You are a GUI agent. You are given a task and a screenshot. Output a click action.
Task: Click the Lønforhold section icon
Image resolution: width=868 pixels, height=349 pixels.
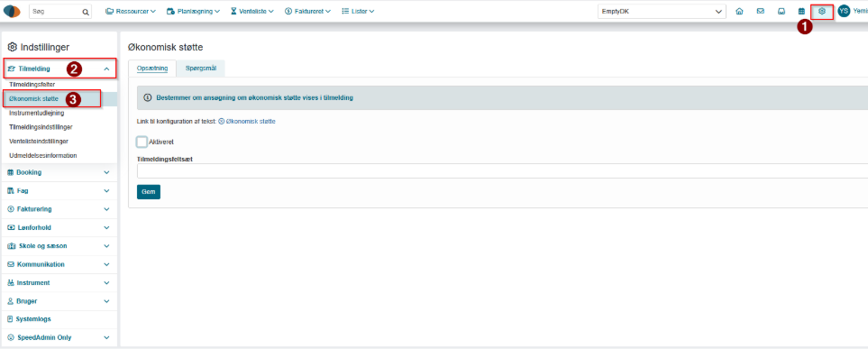pos(11,227)
